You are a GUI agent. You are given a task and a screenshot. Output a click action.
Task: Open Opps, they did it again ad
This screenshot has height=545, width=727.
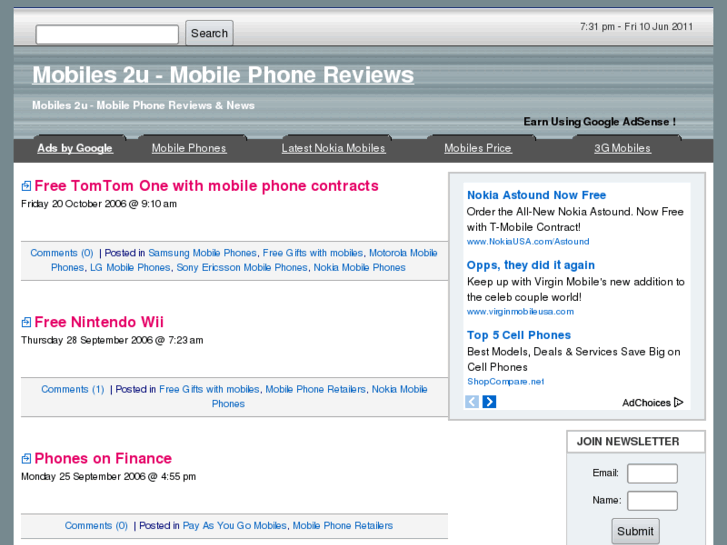531,265
